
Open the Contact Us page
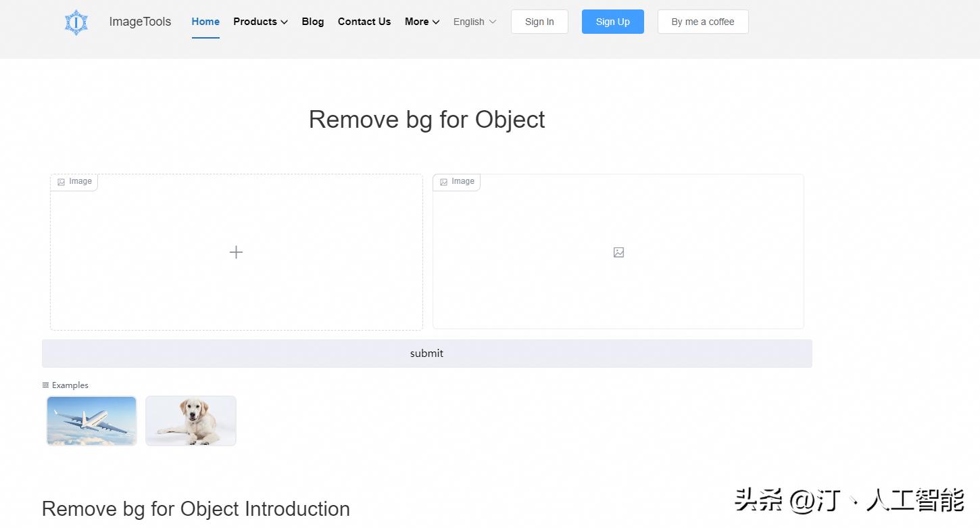pos(364,22)
